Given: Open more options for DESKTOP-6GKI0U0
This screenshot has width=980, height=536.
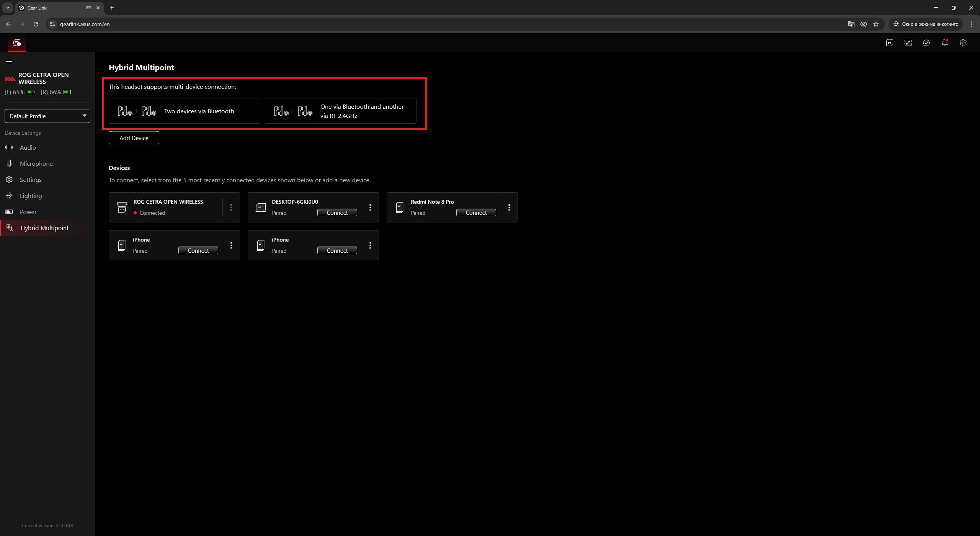Looking at the screenshot, I should 370,207.
